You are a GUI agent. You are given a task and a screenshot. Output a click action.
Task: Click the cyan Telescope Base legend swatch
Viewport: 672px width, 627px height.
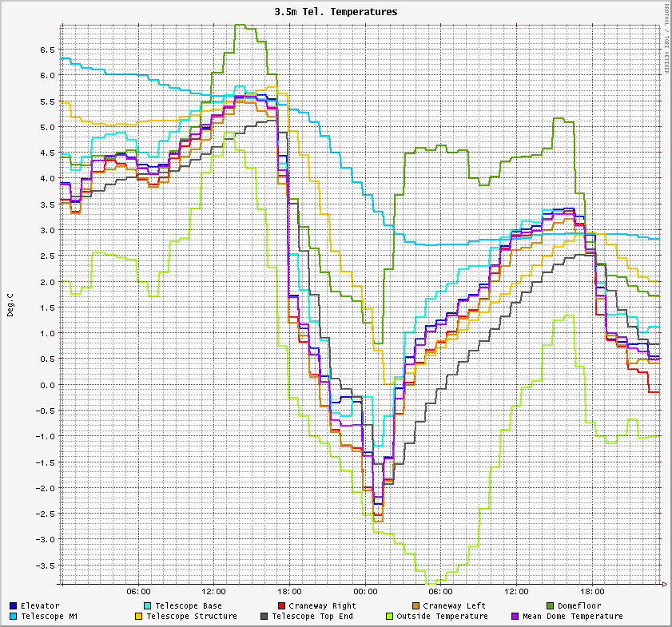tap(147, 605)
